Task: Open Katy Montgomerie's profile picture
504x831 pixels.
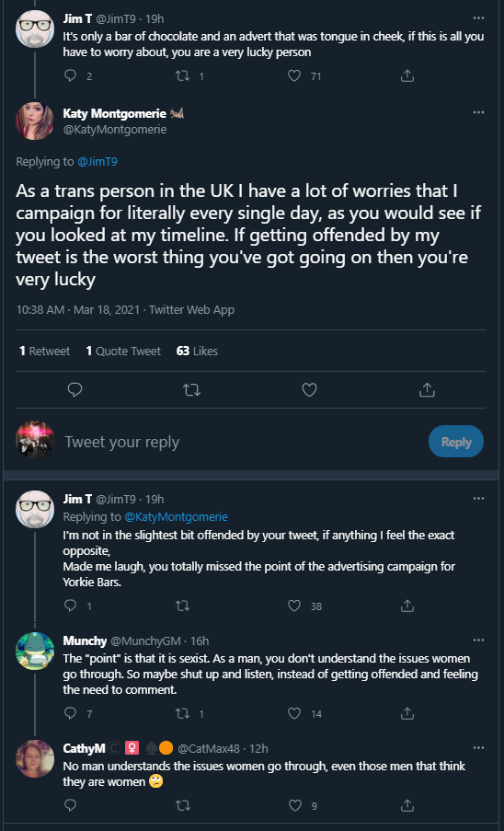Action: click(35, 121)
